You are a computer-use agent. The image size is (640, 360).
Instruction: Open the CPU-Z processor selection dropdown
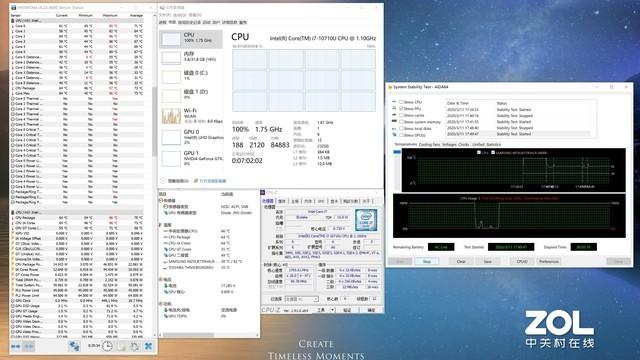301,299
